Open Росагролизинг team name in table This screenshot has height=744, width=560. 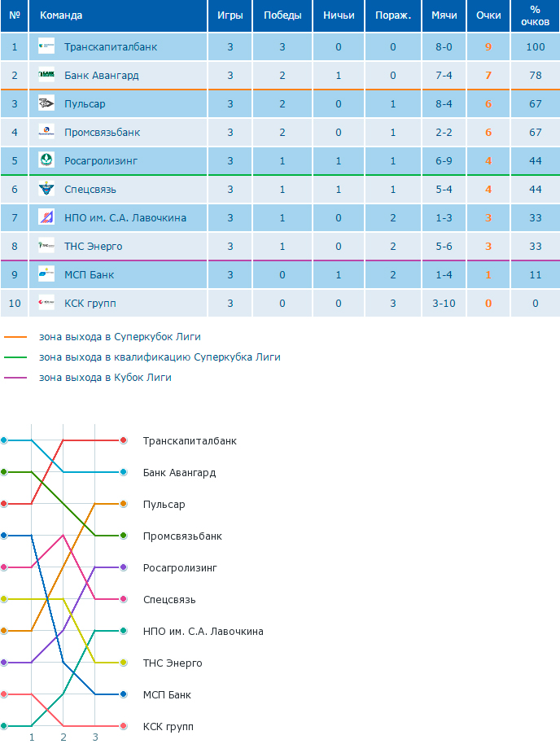coord(101,161)
